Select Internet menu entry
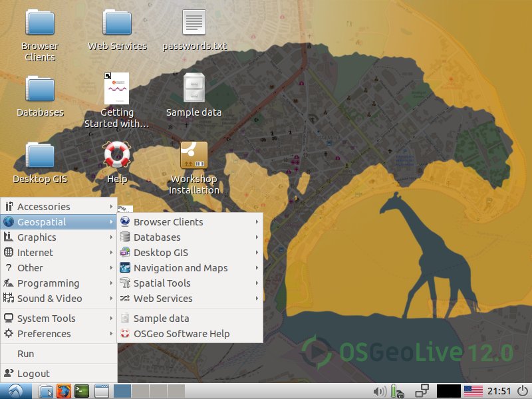This screenshot has height=399, width=532. [x=59, y=253]
